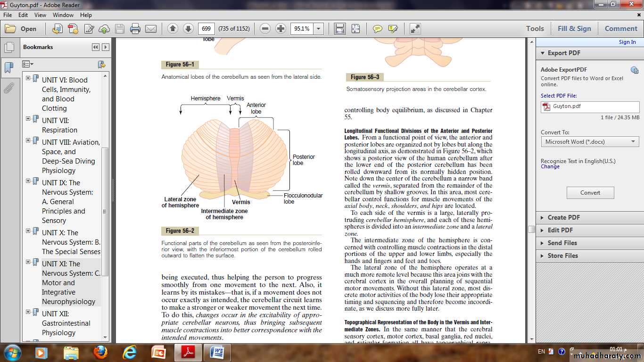Open the Page Thumbnails panel
The height and width of the screenshot is (362, 644).
pyautogui.click(x=8, y=48)
